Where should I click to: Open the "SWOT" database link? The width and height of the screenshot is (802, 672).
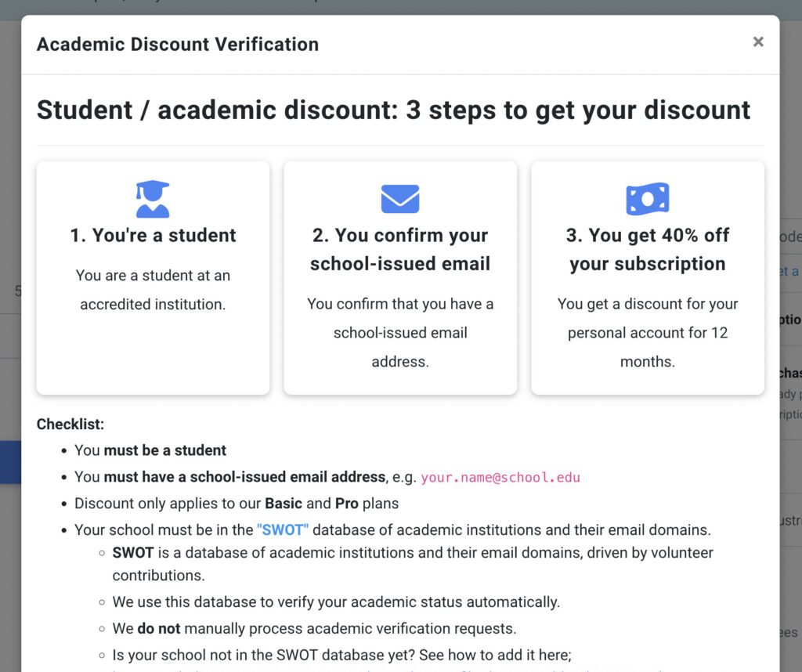point(283,529)
